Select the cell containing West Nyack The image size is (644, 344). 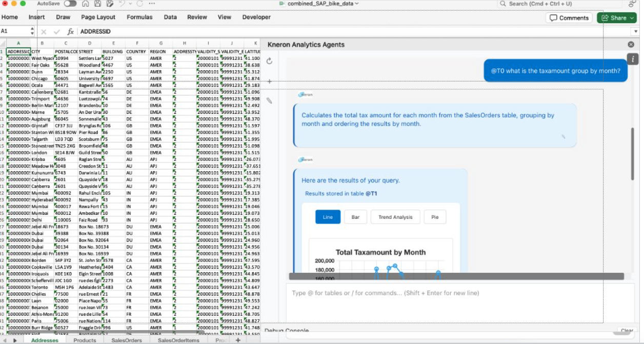[43, 58]
